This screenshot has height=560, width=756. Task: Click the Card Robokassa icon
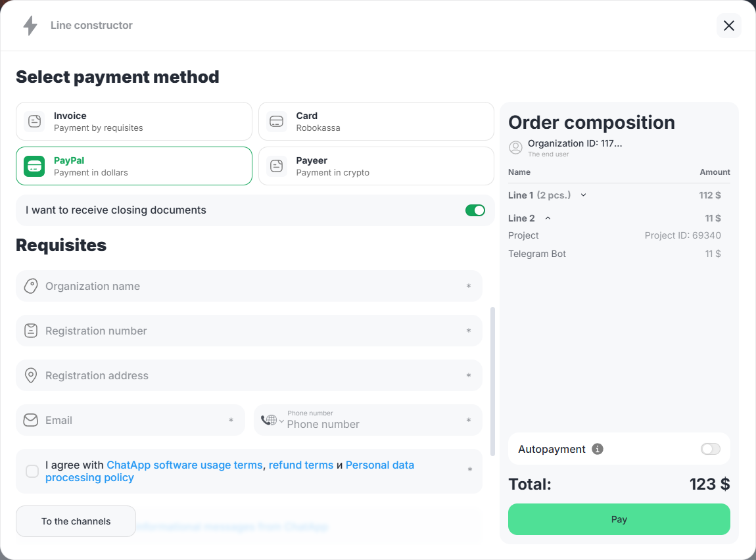point(277,122)
